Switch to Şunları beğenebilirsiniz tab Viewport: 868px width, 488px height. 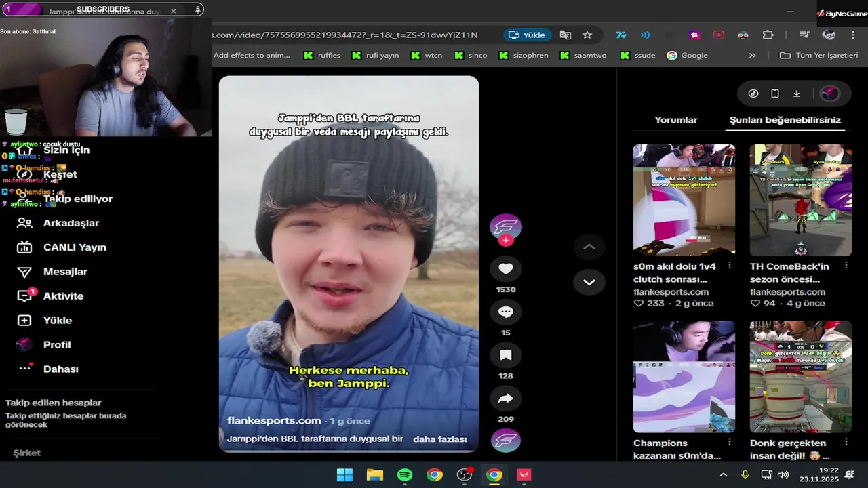coord(785,120)
